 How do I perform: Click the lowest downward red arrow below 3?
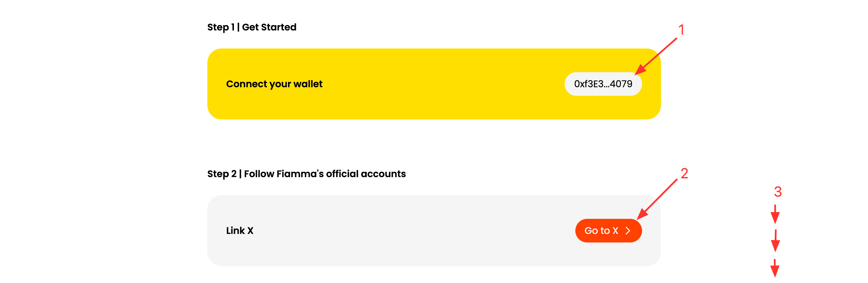pyautogui.click(x=775, y=268)
